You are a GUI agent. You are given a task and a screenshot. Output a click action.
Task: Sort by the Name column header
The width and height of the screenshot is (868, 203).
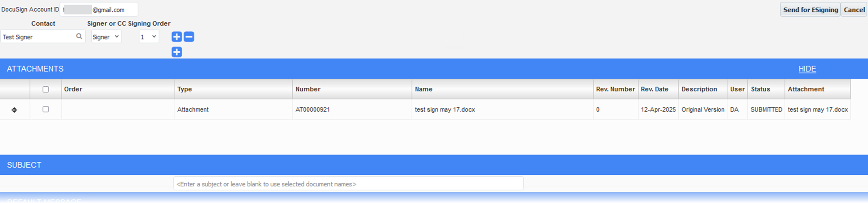click(423, 89)
